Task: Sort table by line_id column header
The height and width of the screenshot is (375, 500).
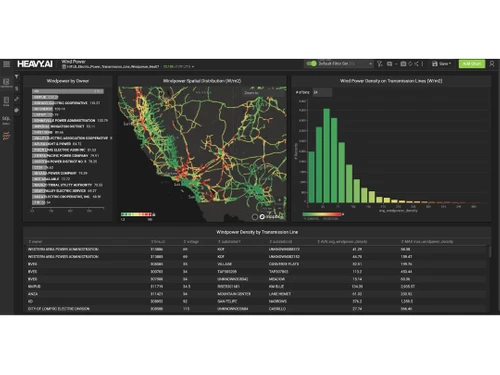Action: pyautogui.click(x=158, y=242)
